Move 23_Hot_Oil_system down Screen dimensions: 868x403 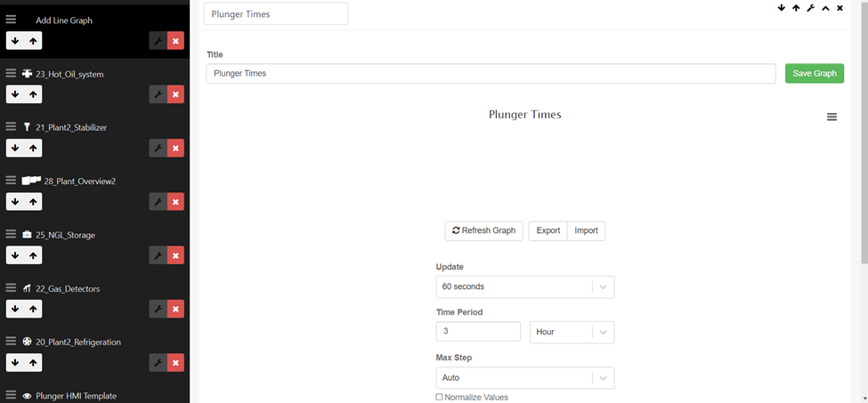[x=15, y=94]
